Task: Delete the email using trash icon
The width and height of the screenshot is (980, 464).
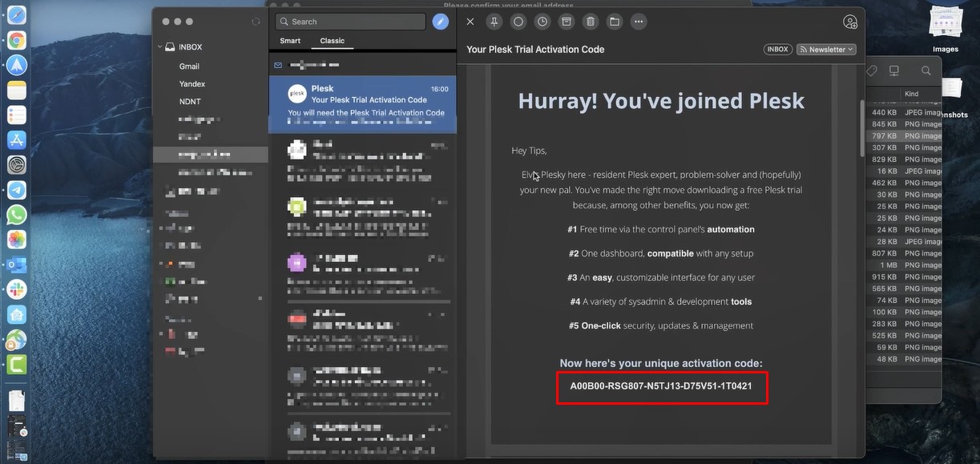Action: pyautogui.click(x=591, y=22)
